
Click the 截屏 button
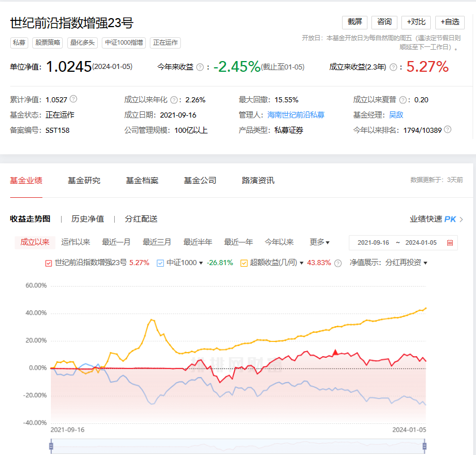point(354,22)
